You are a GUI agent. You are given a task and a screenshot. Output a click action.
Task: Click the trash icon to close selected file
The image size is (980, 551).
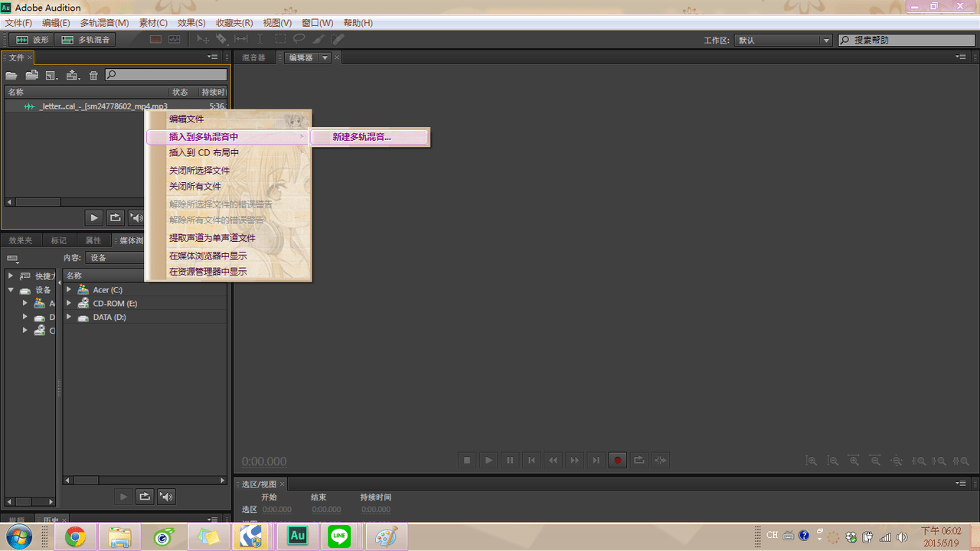pyautogui.click(x=93, y=75)
